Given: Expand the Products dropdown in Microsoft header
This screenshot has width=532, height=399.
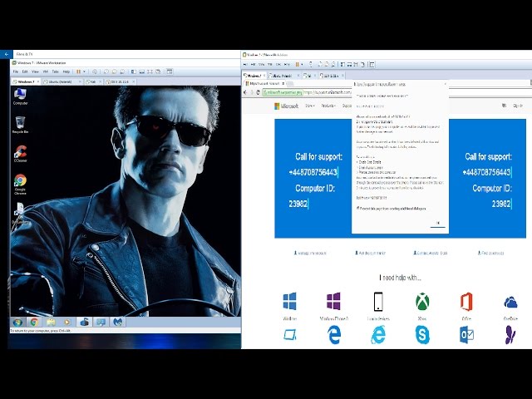Looking at the screenshot, I should (328, 106).
